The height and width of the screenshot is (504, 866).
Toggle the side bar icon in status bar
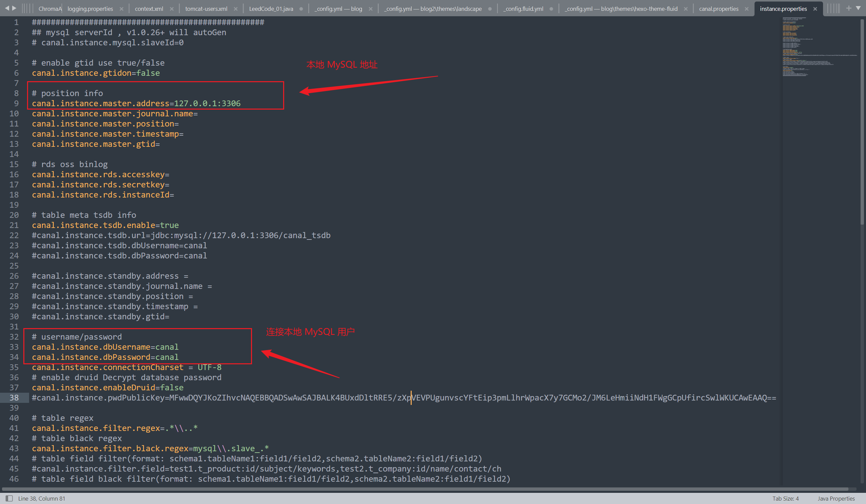tap(9, 498)
